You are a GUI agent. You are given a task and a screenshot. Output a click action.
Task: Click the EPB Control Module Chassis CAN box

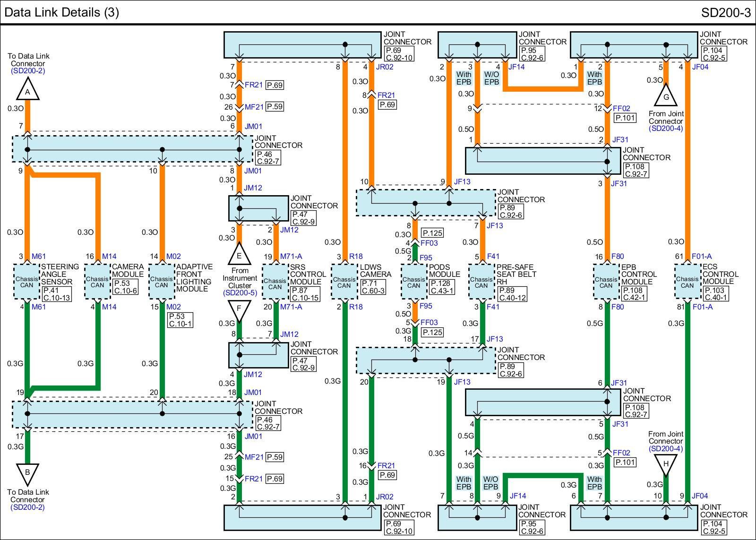(606, 282)
